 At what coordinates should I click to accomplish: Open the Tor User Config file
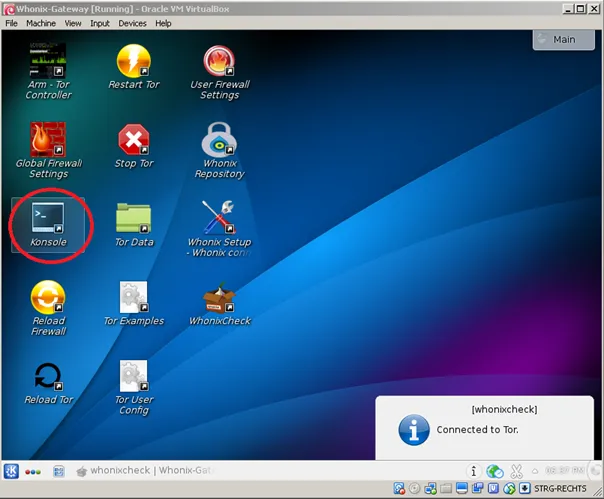click(134, 387)
